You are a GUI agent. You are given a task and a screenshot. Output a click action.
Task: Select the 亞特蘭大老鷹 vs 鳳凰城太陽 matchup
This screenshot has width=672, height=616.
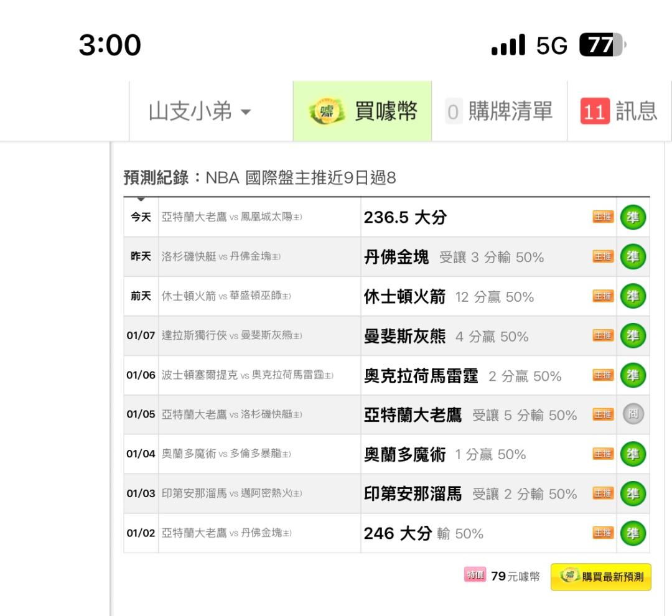(232, 217)
